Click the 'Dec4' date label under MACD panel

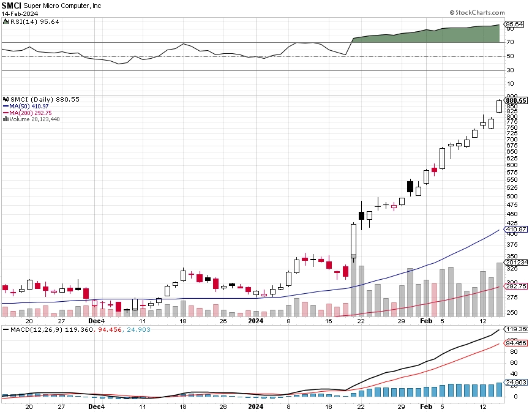point(96,406)
